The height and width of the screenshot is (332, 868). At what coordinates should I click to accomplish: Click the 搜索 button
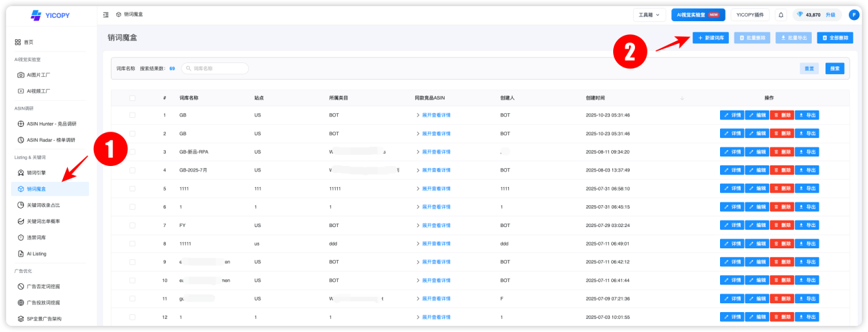pyautogui.click(x=834, y=69)
